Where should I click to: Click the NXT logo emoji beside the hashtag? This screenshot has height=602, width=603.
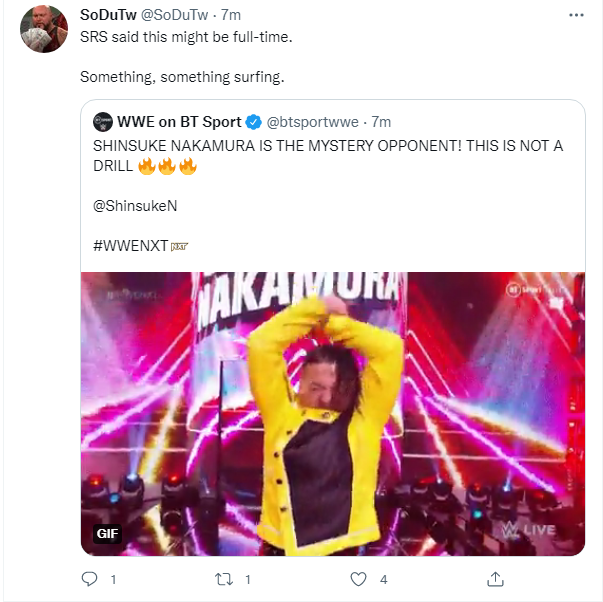click(179, 247)
